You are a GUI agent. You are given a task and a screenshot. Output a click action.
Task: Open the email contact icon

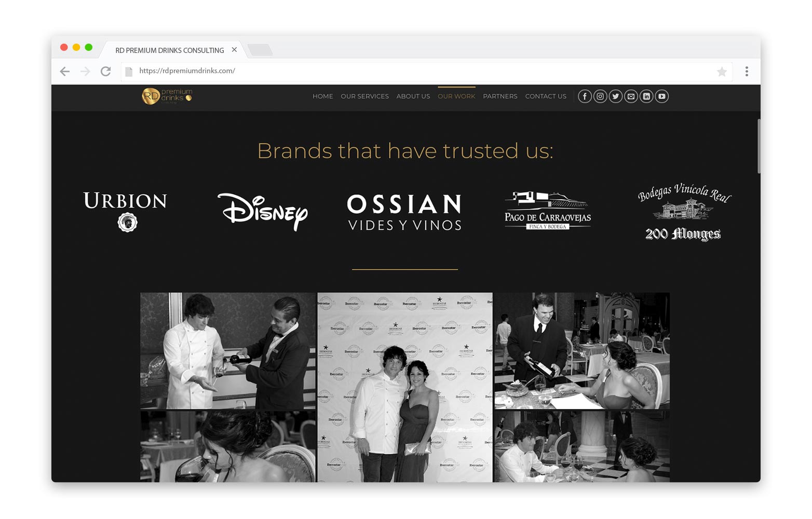click(x=631, y=96)
